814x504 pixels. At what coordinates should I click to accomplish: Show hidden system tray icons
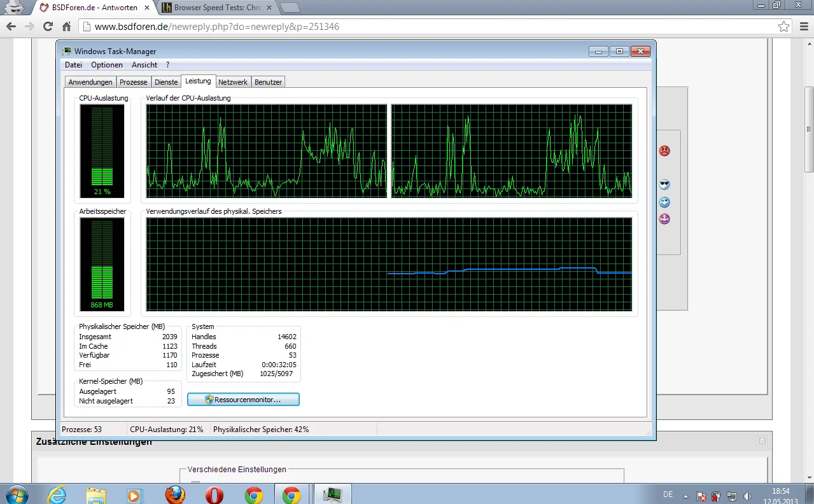click(x=685, y=495)
